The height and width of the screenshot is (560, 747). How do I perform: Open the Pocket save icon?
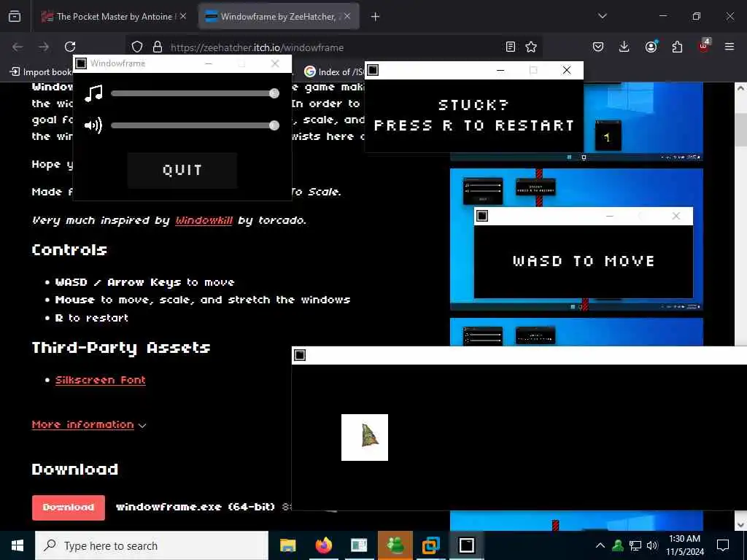pyautogui.click(x=598, y=47)
